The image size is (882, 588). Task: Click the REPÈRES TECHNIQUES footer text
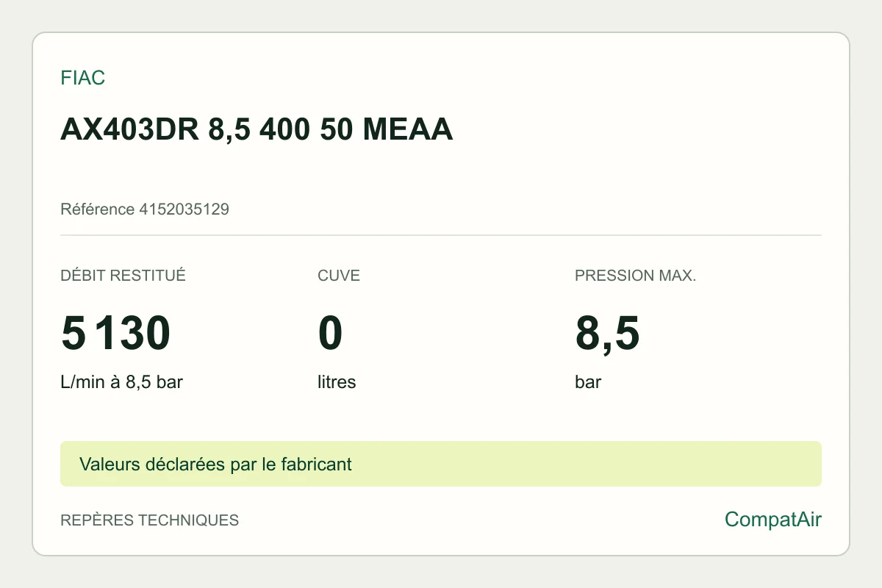pos(149,520)
